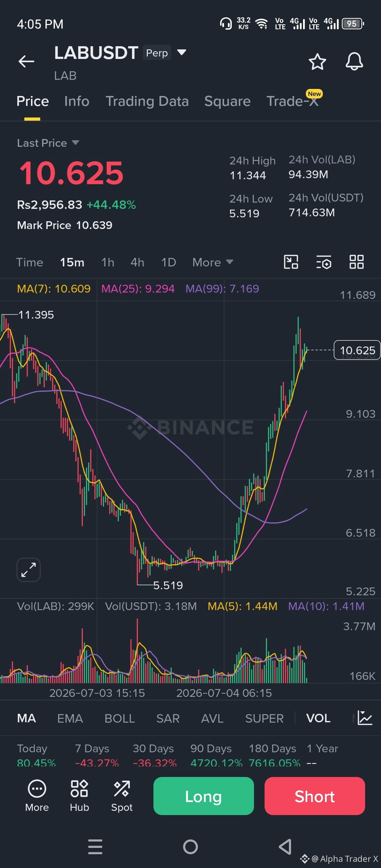Tap the Vol(LAB): 299K label
This screenshot has height=868, width=381.
[x=55, y=606]
